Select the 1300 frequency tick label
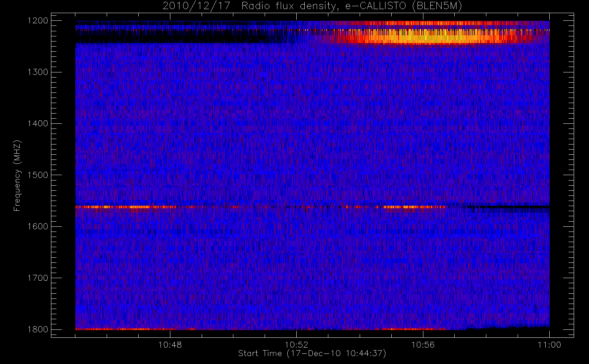Screen dimensions: 589x364 tap(38, 72)
